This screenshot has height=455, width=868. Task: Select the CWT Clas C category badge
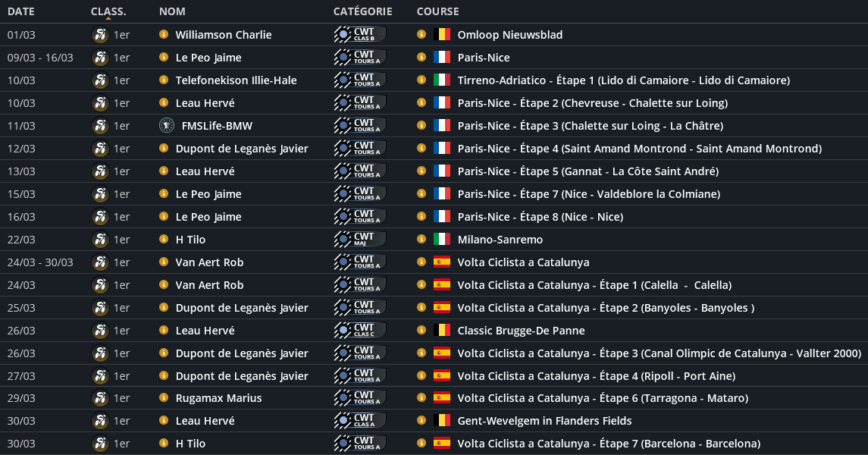[x=361, y=331]
